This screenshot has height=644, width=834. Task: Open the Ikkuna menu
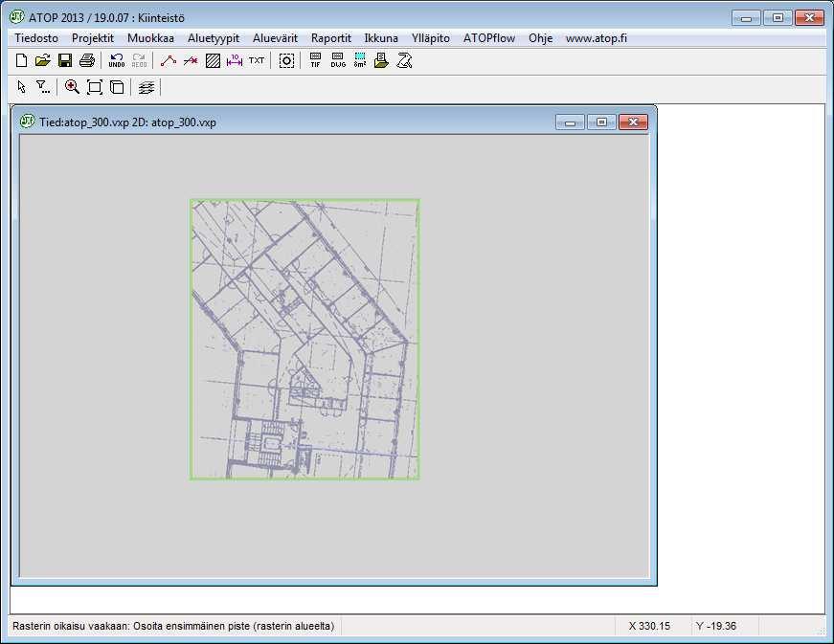[x=381, y=38]
